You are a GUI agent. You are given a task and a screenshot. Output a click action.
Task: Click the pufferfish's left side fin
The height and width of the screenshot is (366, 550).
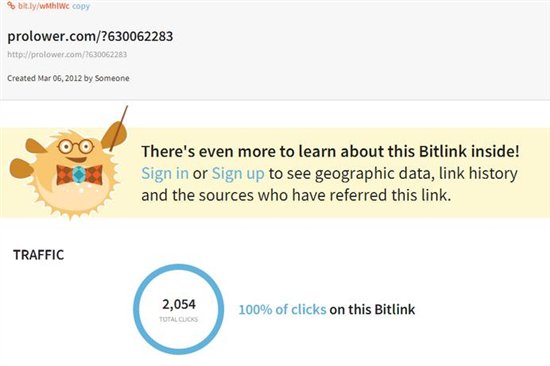pos(22,168)
